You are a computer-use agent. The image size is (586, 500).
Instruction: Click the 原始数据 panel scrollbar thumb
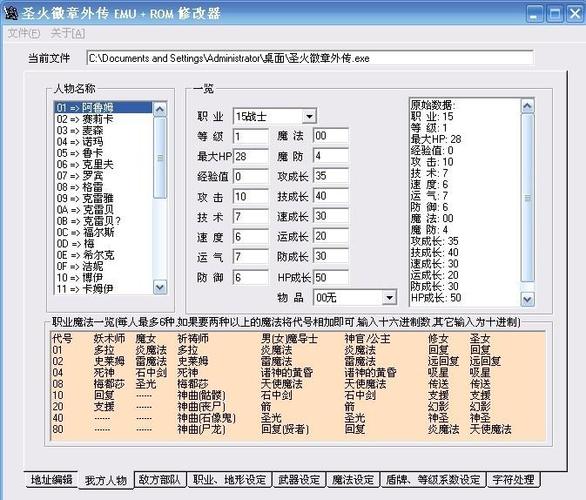point(527,198)
